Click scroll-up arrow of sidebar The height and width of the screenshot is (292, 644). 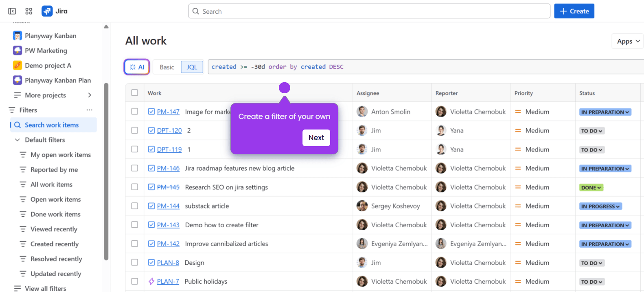click(x=106, y=27)
